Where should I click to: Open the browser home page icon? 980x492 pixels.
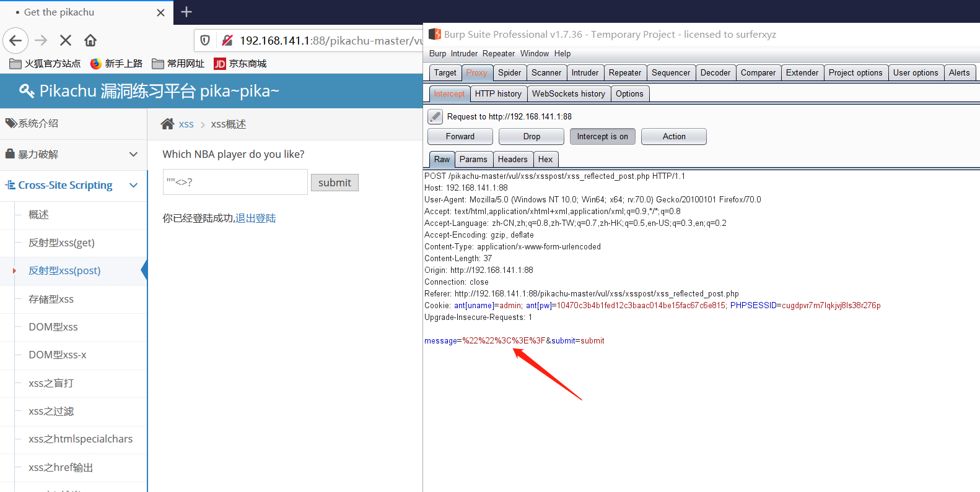(90, 40)
